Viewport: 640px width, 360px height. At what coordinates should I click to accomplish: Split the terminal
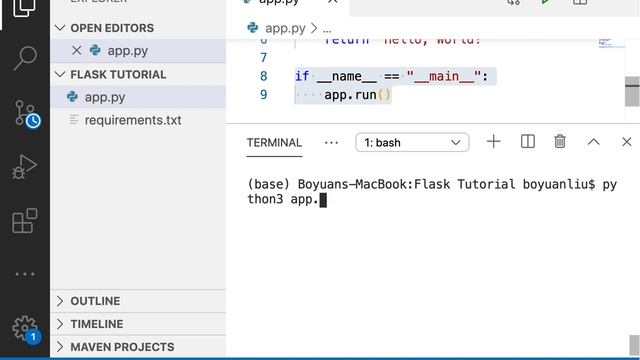[528, 142]
